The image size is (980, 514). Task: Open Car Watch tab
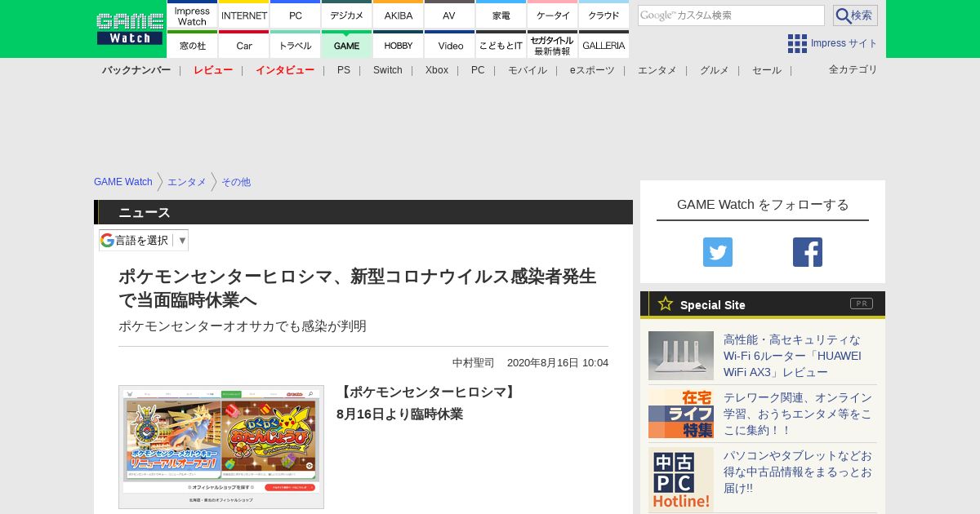point(244,44)
